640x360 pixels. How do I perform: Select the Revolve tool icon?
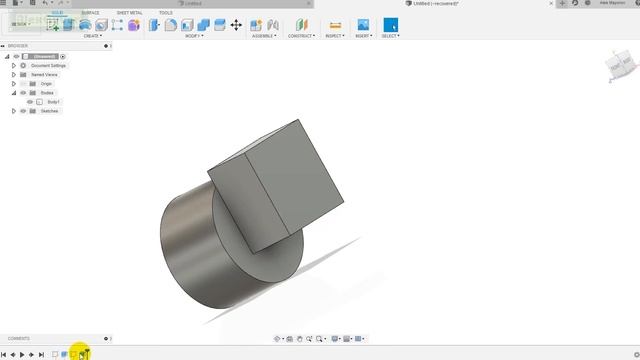point(85,25)
